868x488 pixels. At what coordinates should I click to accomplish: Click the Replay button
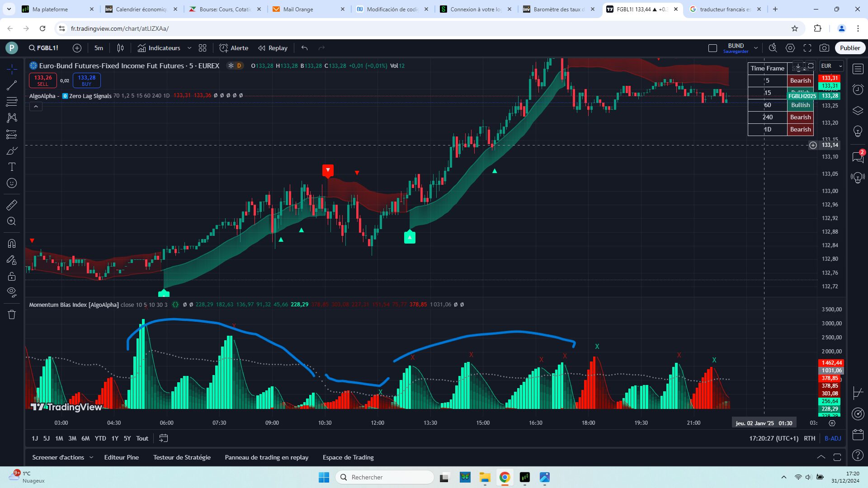coord(273,48)
